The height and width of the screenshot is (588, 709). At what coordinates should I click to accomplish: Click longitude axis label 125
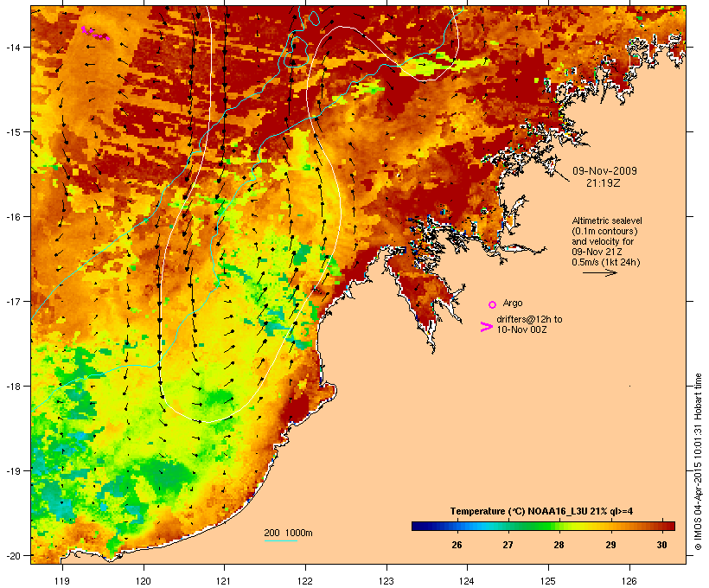548,581
